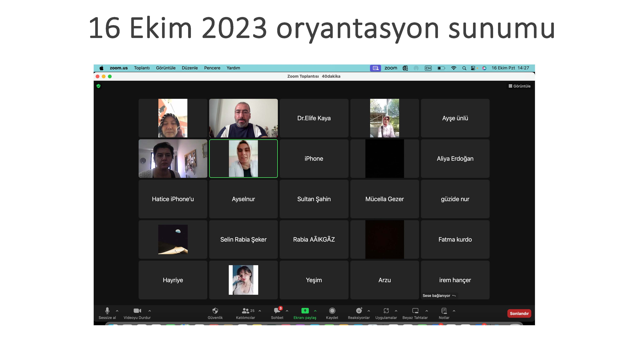This screenshot has width=644, height=362.
Task: Open battery status icon
Action: pyautogui.click(x=441, y=68)
